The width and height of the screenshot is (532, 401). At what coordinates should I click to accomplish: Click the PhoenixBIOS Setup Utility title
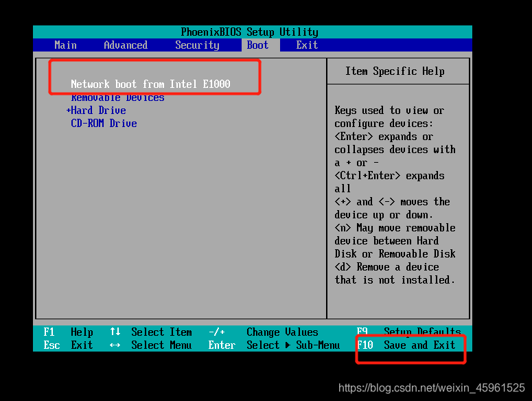250,32
